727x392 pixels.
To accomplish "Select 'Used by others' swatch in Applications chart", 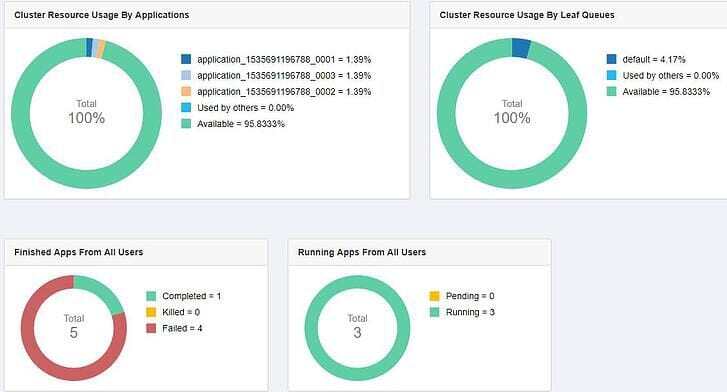I will pyautogui.click(x=186, y=108).
